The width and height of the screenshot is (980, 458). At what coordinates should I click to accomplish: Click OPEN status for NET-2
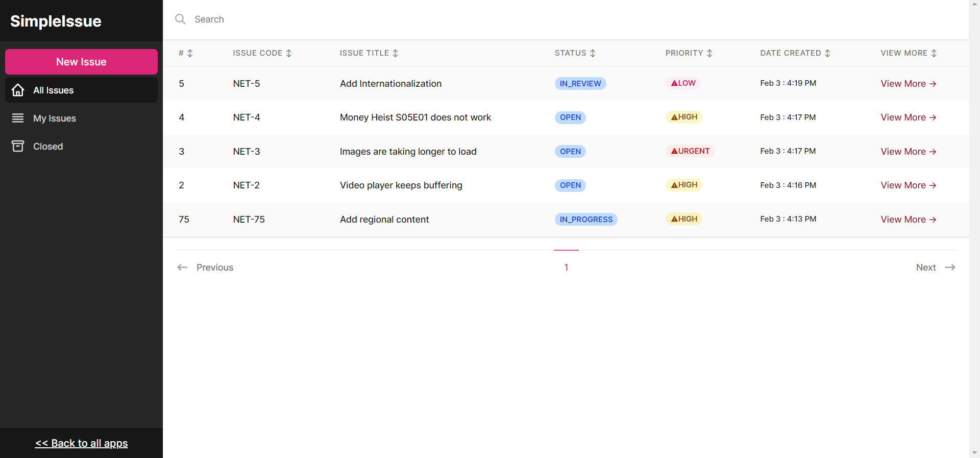[x=570, y=185]
